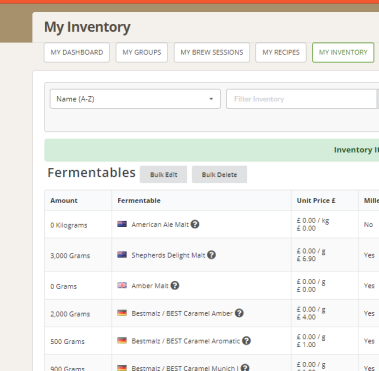Open My Brew Sessions tab
The height and width of the screenshot is (371, 379).
(x=212, y=52)
